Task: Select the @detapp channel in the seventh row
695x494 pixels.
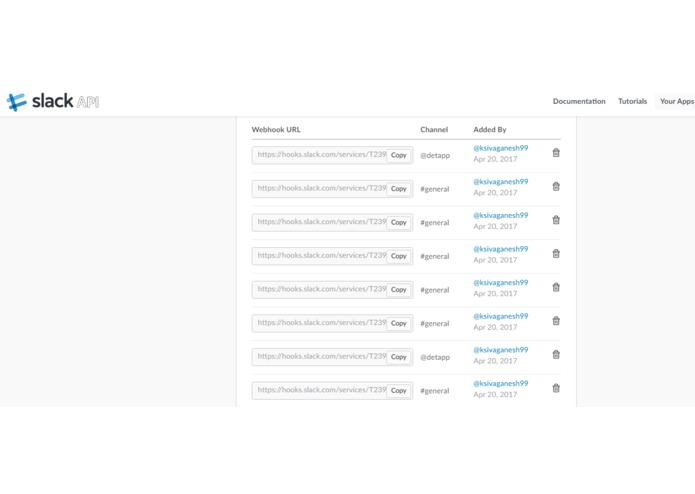Action: pos(435,358)
